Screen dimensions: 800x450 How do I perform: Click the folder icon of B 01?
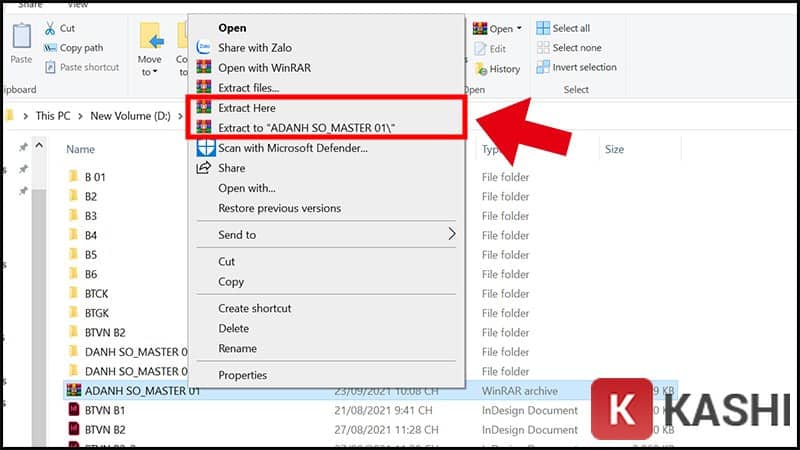pyautogui.click(x=73, y=177)
